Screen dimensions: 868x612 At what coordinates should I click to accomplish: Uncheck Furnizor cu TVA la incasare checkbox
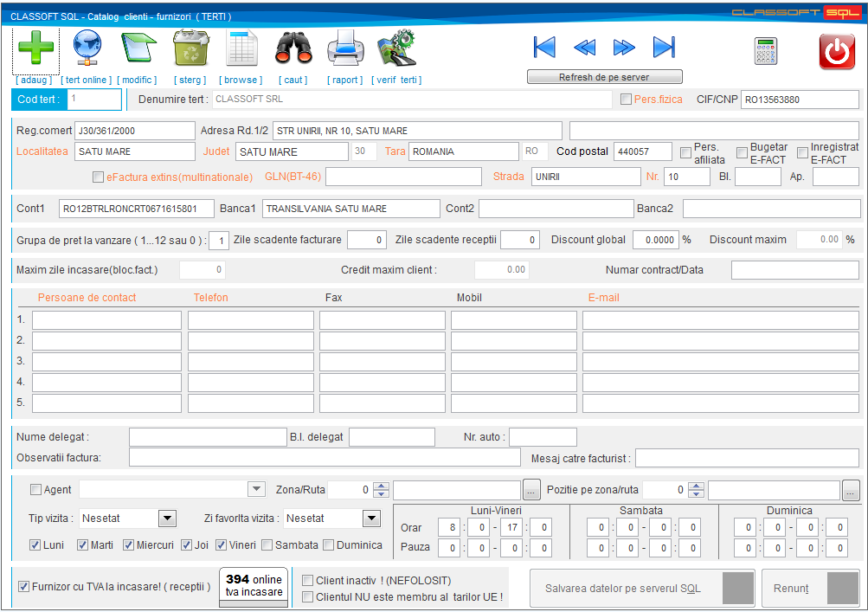click(x=24, y=586)
